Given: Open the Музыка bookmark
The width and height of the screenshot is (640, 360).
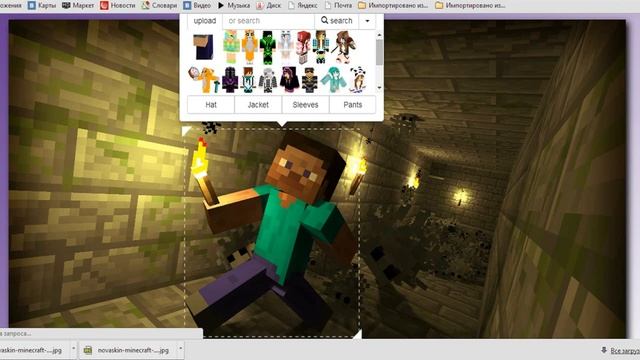Looking at the screenshot, I should pos(234,5).
